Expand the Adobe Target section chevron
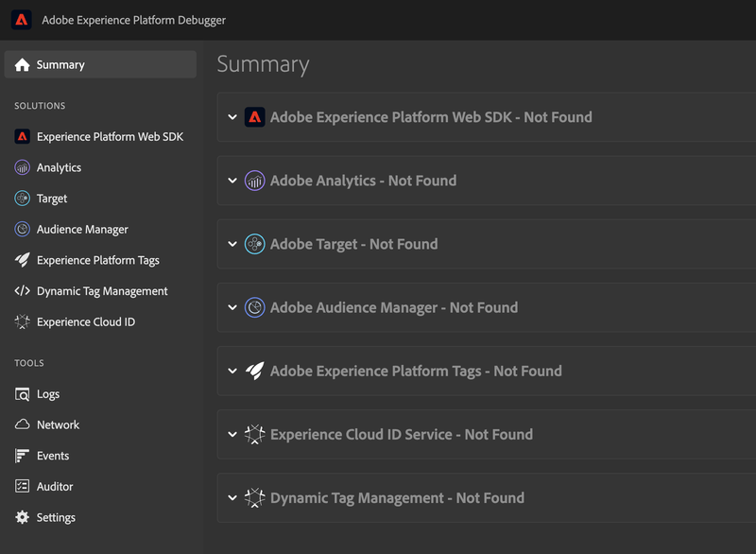This screenshot has width=756, height=554. click(x=232, y=244)
